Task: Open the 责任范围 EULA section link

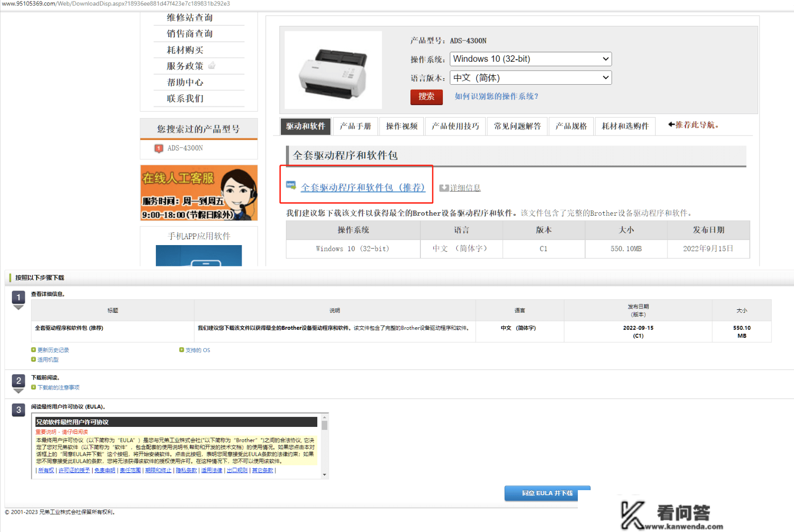Action: coord(130,470)
